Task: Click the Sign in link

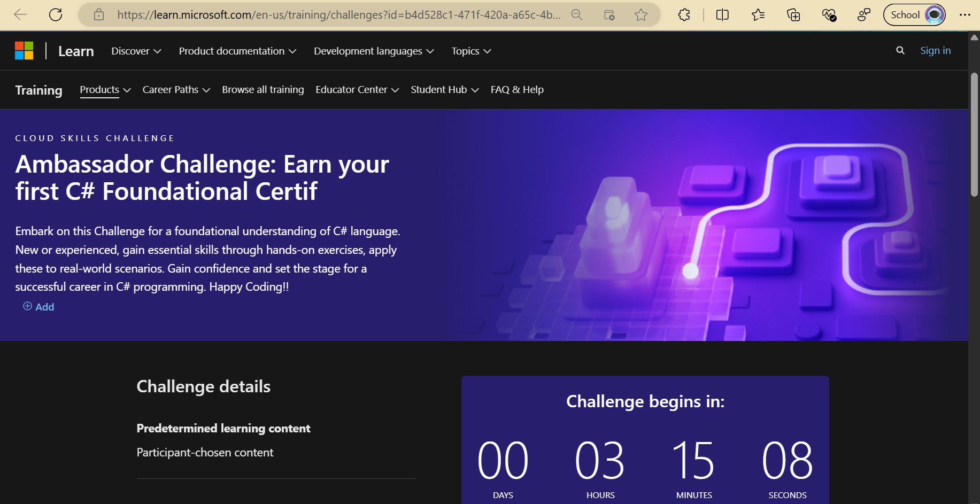Action: pos(935,50)
